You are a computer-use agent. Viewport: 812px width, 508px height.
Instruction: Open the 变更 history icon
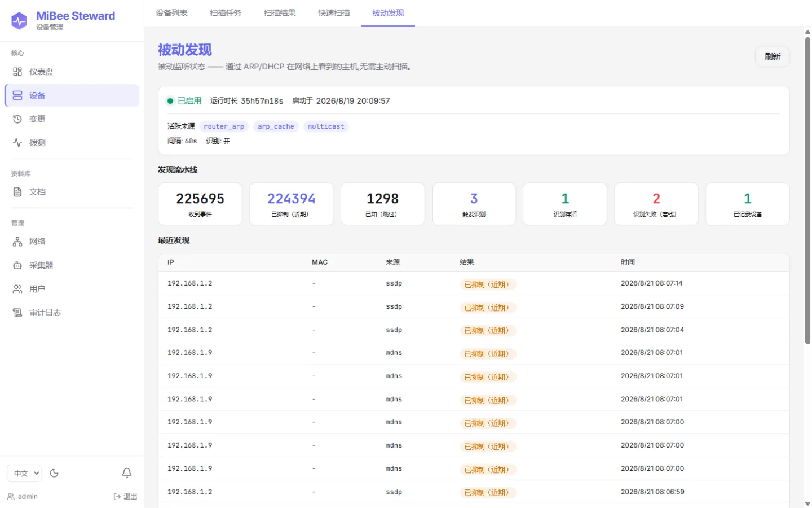pos(17,119)
